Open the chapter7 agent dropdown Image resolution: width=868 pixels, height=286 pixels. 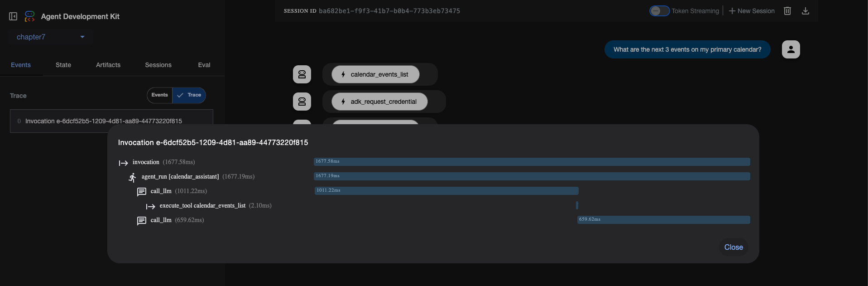51,37
